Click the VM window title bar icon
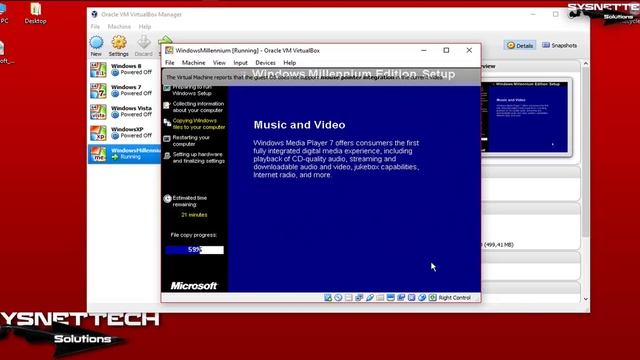 point(169,50)
